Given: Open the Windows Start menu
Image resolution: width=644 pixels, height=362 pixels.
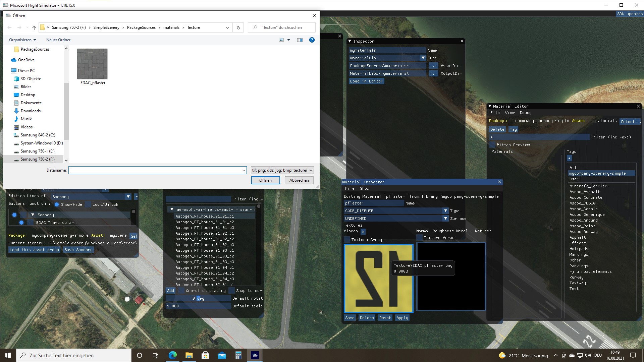Looking at the screenshot, I should (x=8, y=355).
